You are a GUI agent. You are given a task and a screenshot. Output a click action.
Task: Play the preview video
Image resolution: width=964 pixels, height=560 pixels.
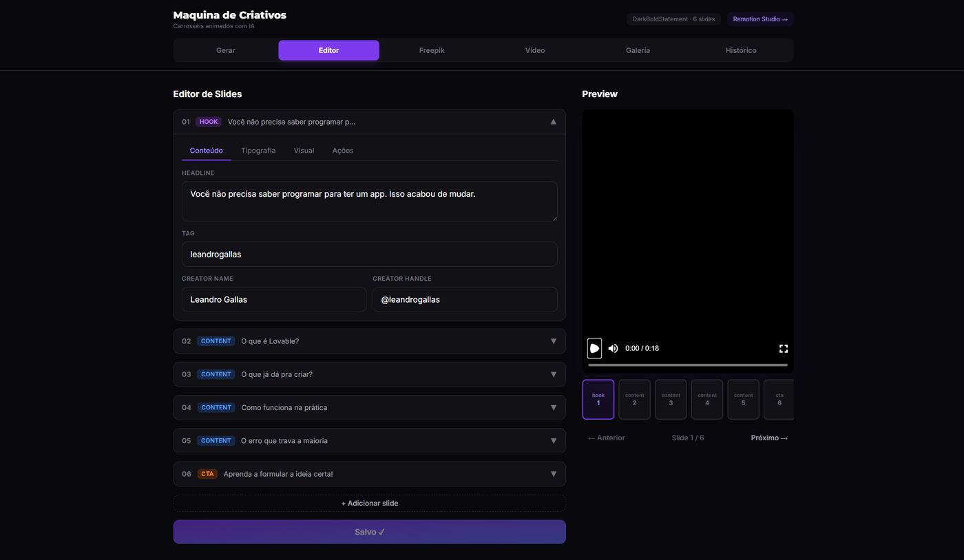[x=594, y=348]
